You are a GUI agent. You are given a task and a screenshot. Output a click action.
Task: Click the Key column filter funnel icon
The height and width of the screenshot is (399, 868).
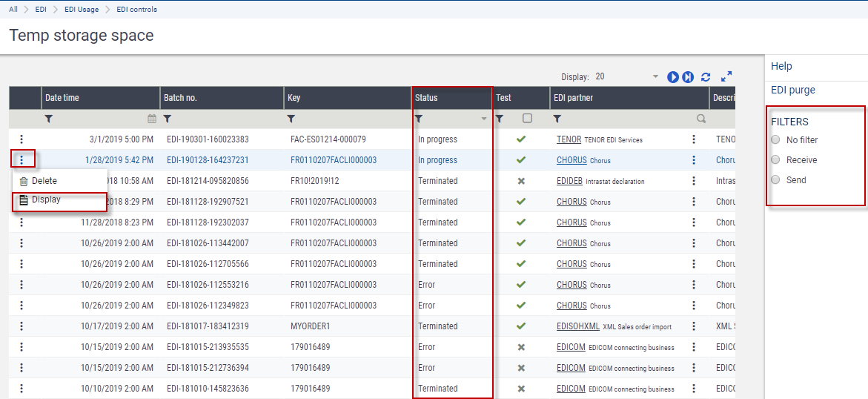tap(291, 119)
